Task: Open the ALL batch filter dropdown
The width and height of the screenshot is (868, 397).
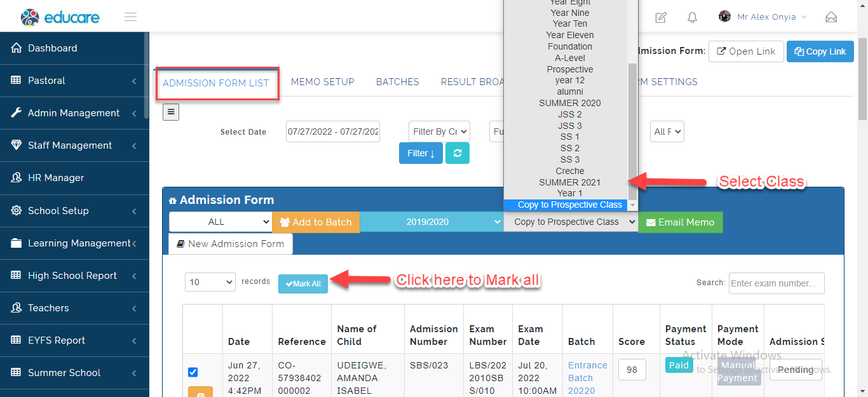Action: [220, 222]
